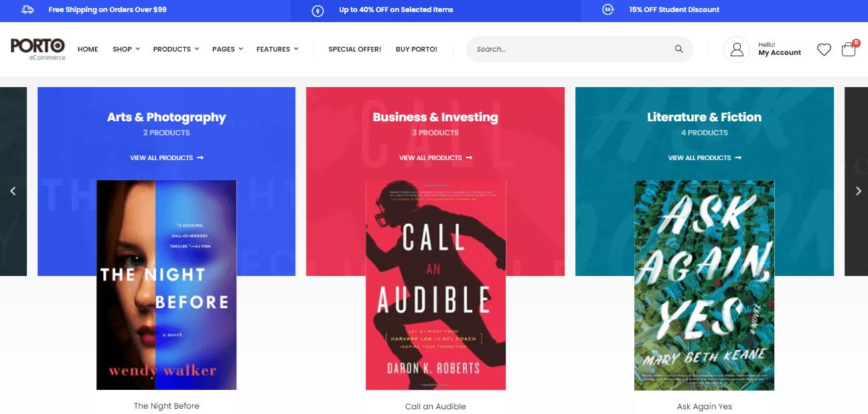View all Business & Investing products

click(x=435, y=158)
